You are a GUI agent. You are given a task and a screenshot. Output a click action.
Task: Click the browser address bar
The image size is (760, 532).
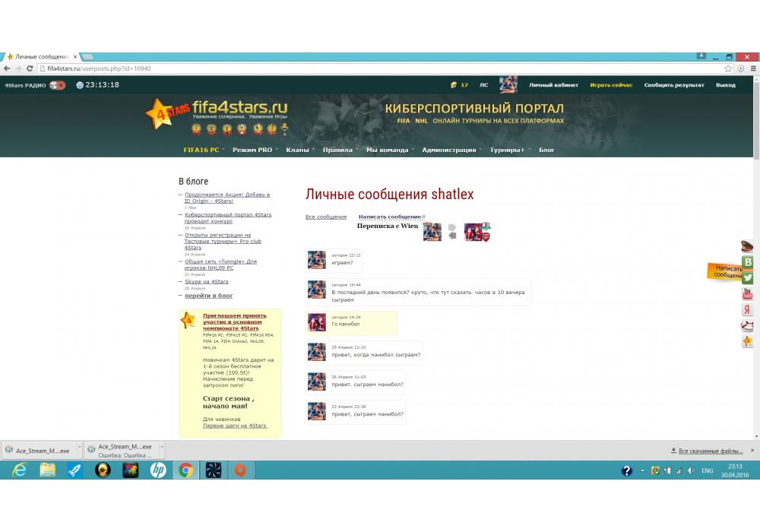[380, 68]
